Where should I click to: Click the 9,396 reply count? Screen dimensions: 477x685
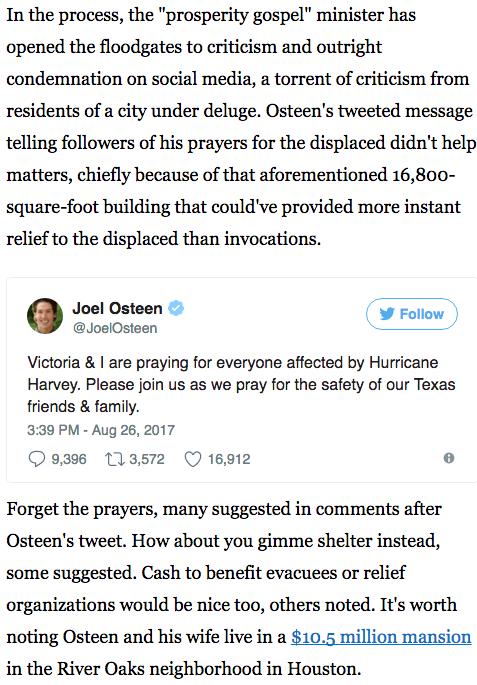(69, 459)
